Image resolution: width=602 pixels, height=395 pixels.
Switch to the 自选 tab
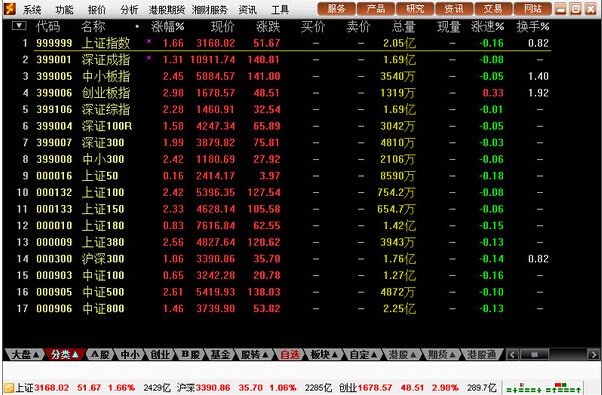pos(289,354)
